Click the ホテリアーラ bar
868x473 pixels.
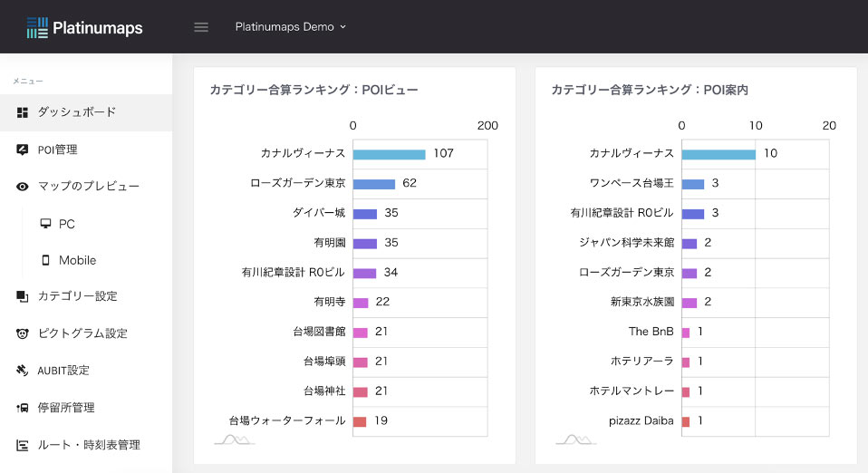(x=686, y=362)
